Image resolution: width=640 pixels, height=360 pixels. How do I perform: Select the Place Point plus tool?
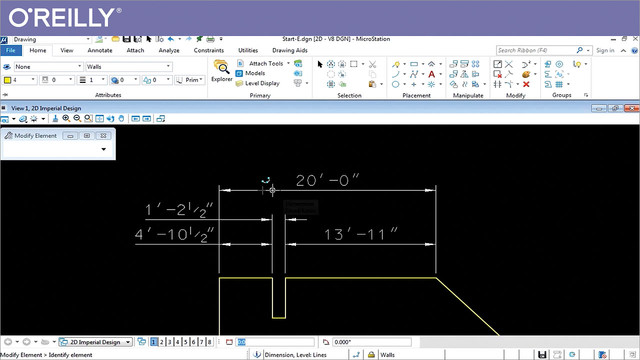pyautogui.click(x=414, y=84)
